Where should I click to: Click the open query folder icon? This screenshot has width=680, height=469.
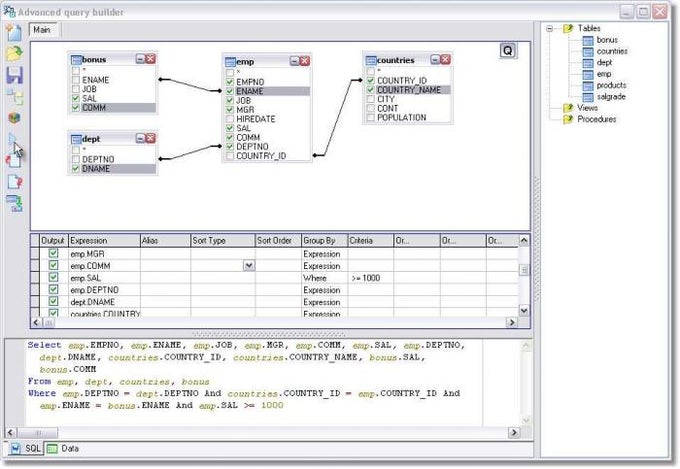coord(14,53)
